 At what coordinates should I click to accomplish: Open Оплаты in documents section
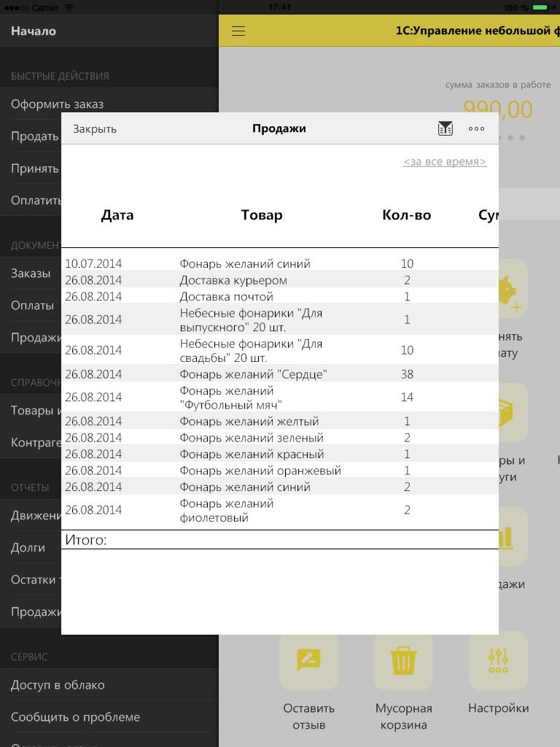point(31,306)
